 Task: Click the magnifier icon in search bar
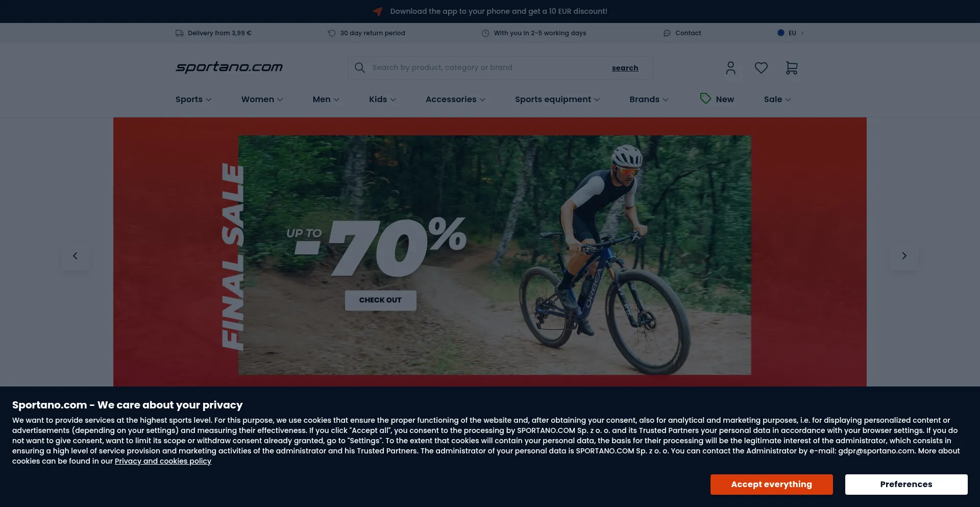coord(360,67)
